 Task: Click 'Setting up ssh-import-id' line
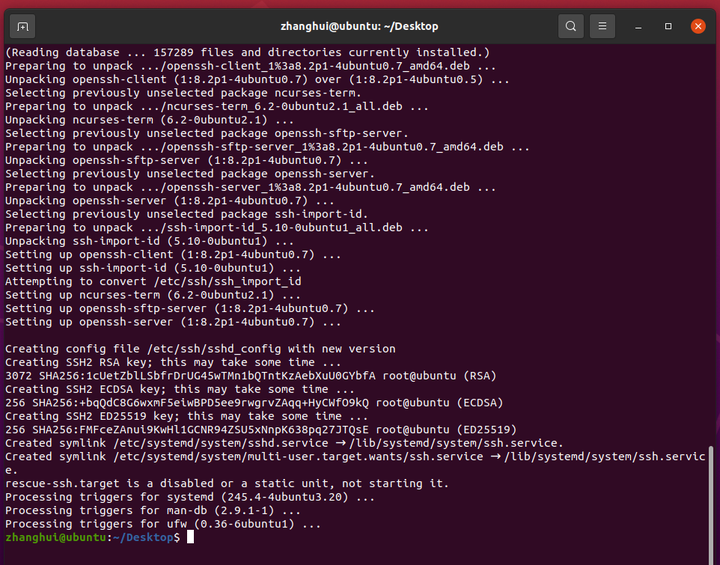[x=153, y=268]
